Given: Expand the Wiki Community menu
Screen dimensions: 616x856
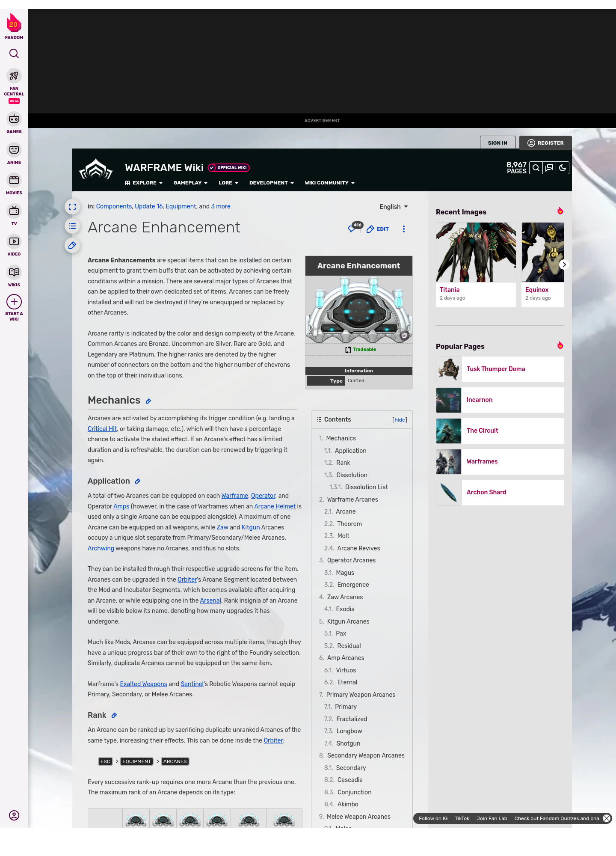Looking at the screenshot, I should 330,183.
